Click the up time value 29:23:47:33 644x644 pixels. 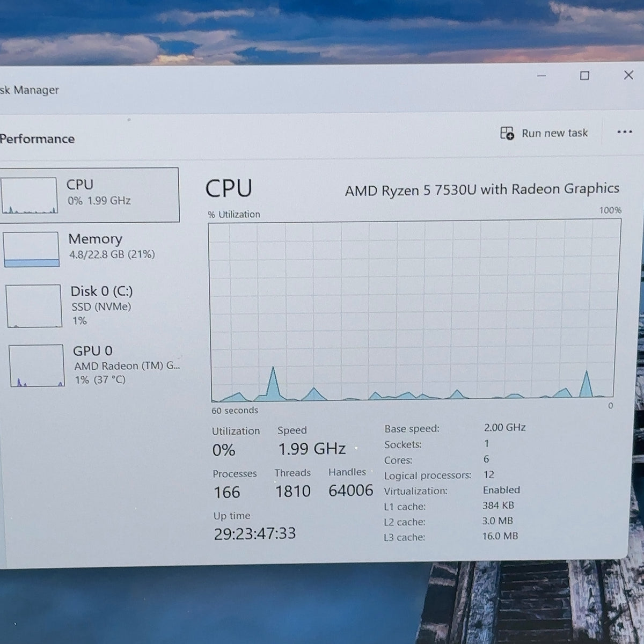pos(255,533)
